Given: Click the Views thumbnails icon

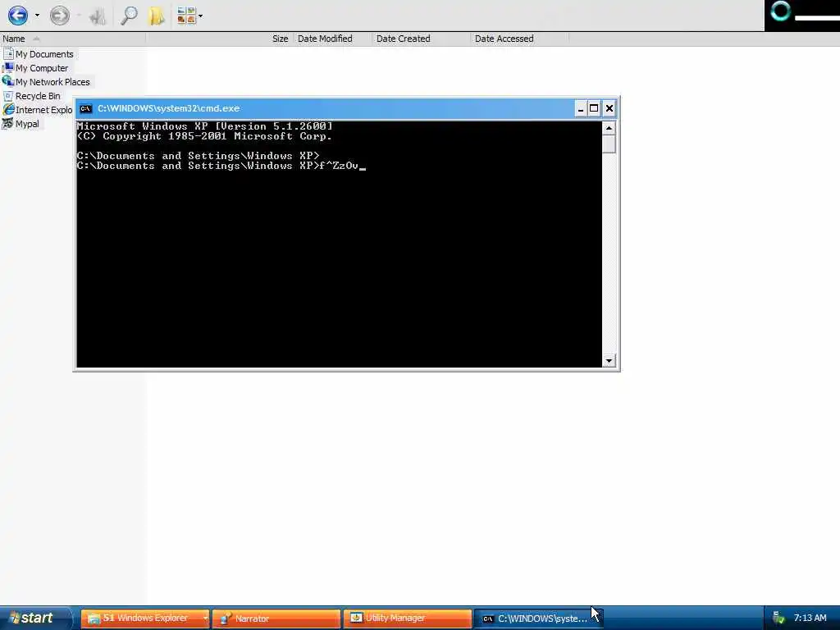Looking at the screenshot, I should click(186, 16).
